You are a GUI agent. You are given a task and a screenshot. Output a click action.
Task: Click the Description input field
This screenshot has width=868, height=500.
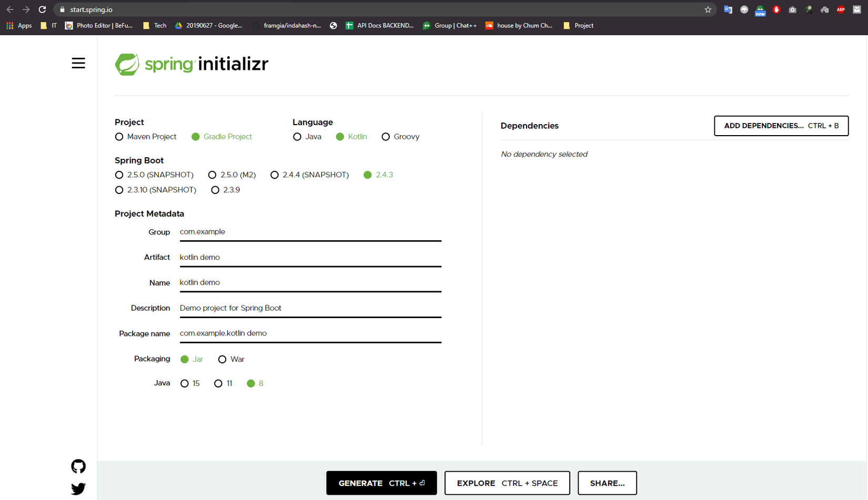(310, 308)
